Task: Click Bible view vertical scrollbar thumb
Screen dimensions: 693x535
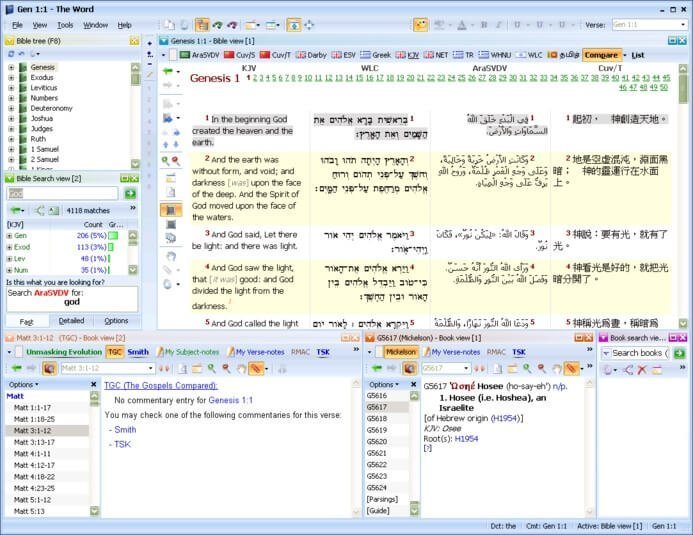Action: coord(683,88)
